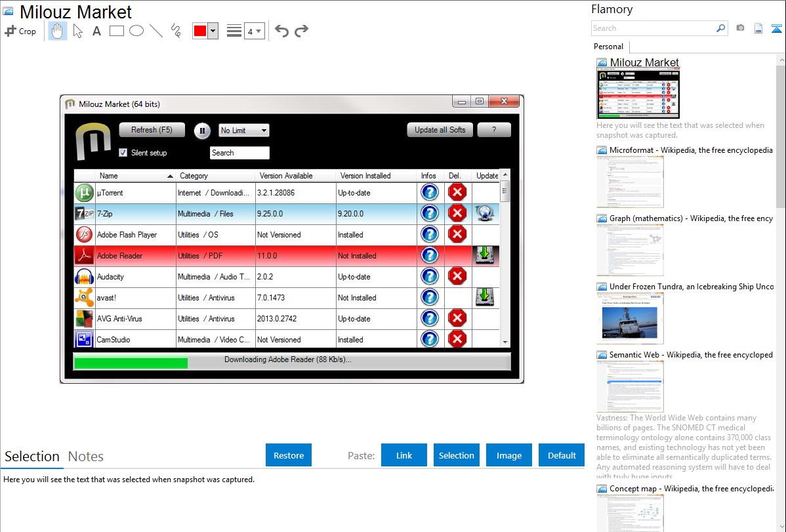Image resolution: width=786 pixels, height=532 pixels.
Task: Sort by Version Available column header
Action: click(x=296, y=176)
